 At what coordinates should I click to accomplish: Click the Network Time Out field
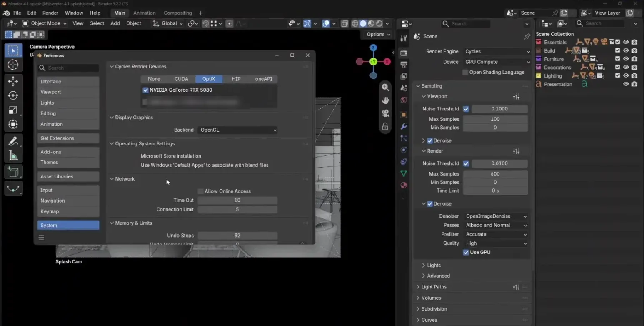click(237, 201)
